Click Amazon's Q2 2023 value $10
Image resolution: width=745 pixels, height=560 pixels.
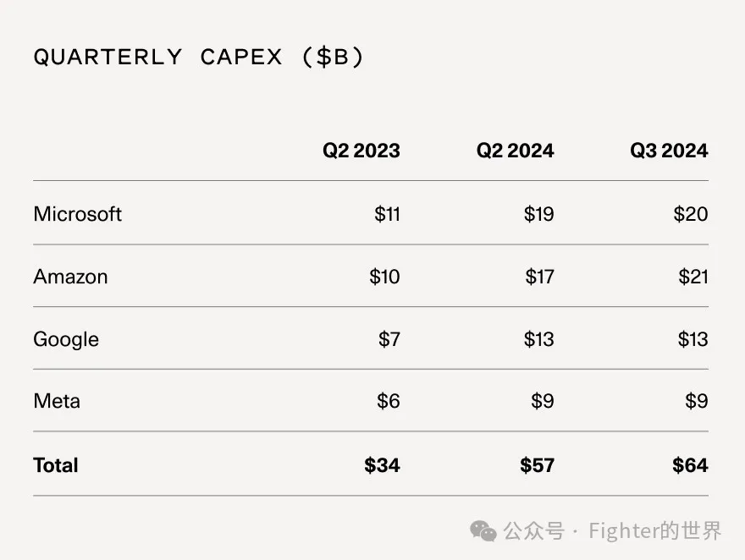coord(384,277)
